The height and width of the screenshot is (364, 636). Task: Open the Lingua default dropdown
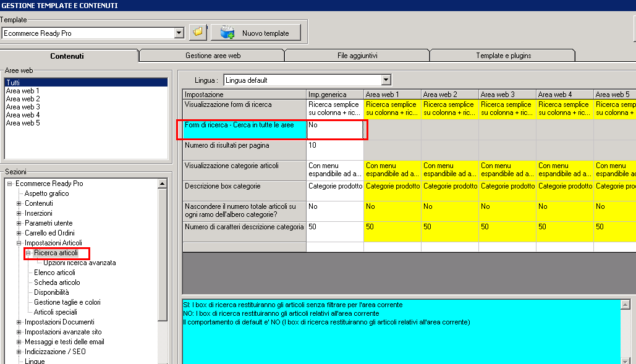click(386, 80)
